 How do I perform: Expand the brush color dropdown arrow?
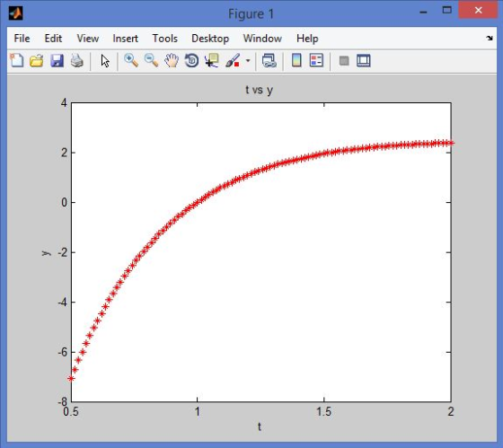[248, 60]
